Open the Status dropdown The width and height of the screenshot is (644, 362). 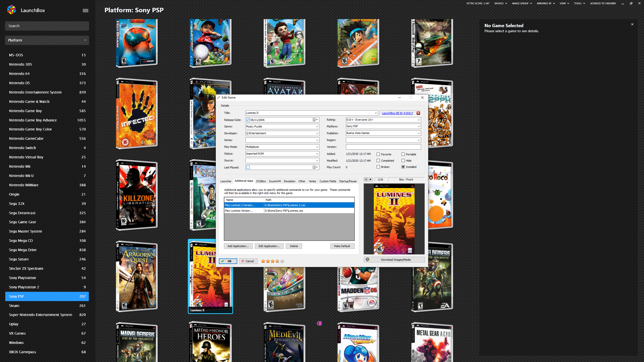click(317, 154)
